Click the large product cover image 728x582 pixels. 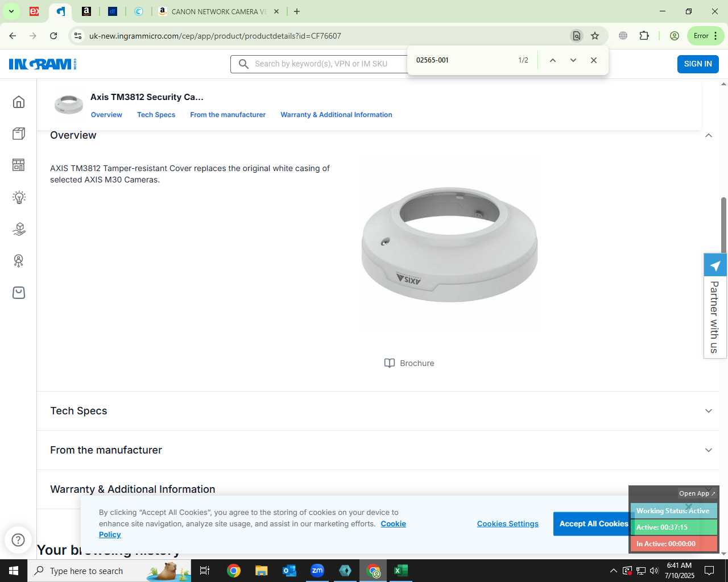[x=449, y=244]
